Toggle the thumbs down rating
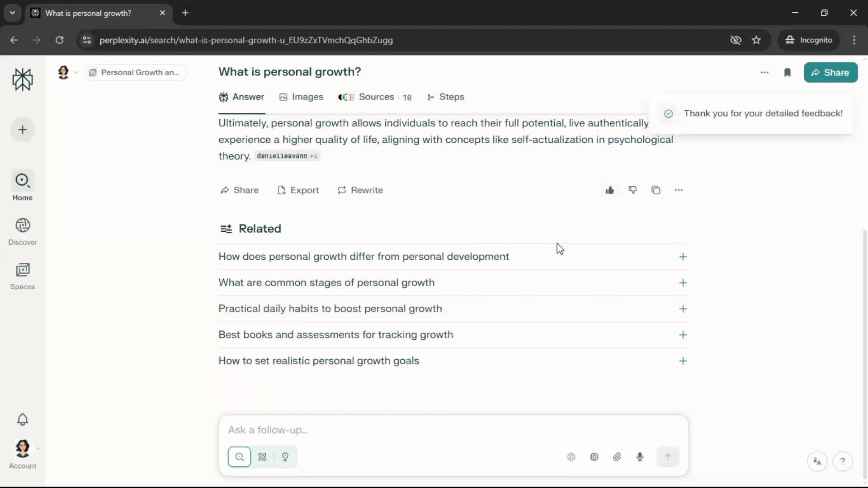 click(x=632, y=190)
